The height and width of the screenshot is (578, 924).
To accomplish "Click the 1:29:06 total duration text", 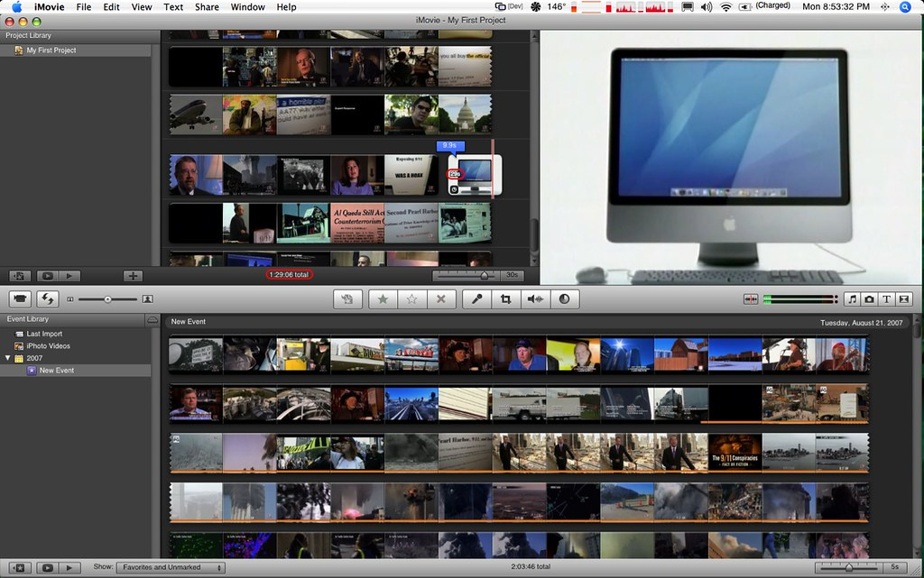I will pos(289,274).
